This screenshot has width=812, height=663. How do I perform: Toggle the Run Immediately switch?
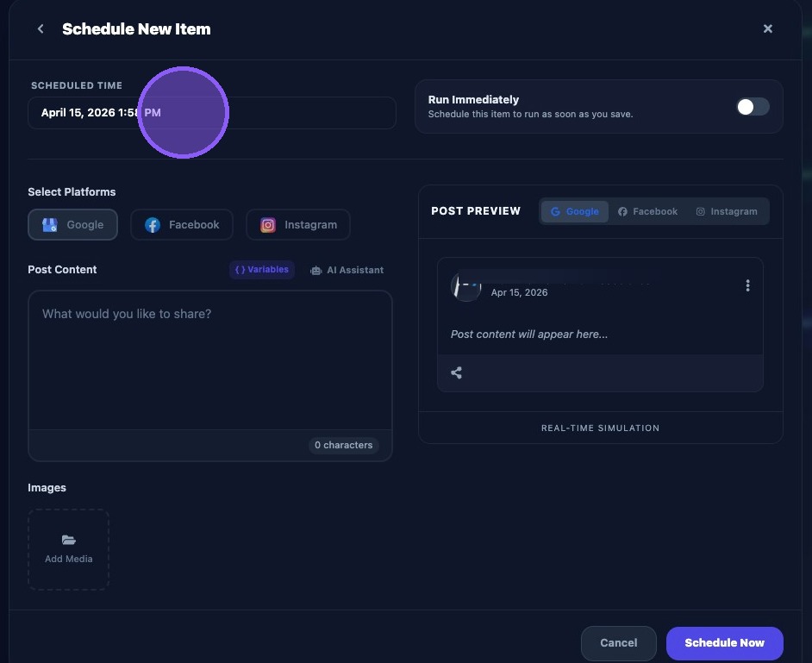click(x=753, y=107)
